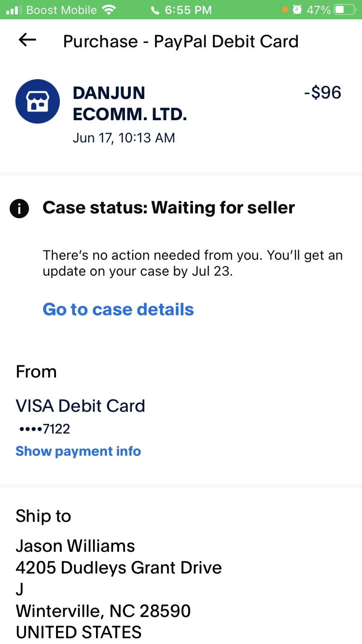Tap the Wi-Fi icon in status bar
The height and width of the screenshot is (644, 362).
point(110,10)
